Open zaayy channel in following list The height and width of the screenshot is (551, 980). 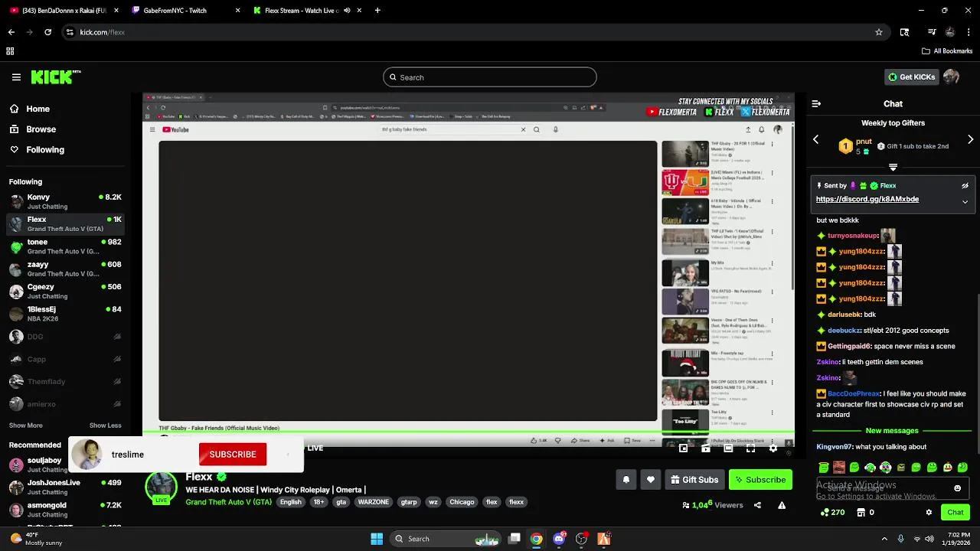pos(65,269)
